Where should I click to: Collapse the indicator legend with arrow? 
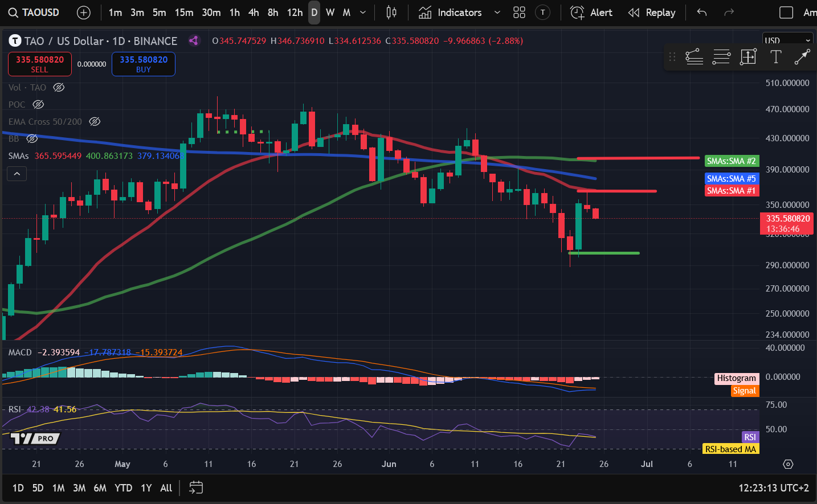[x=17, y=174]
